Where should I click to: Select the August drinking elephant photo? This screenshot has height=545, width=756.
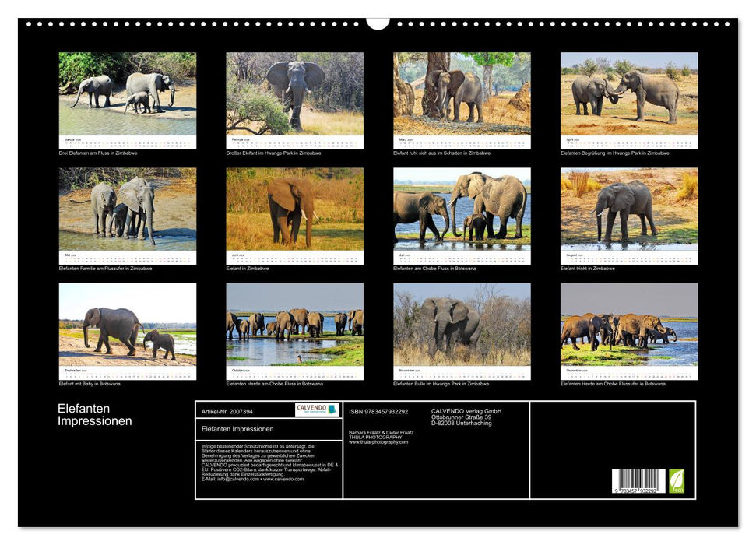(629, 210)
